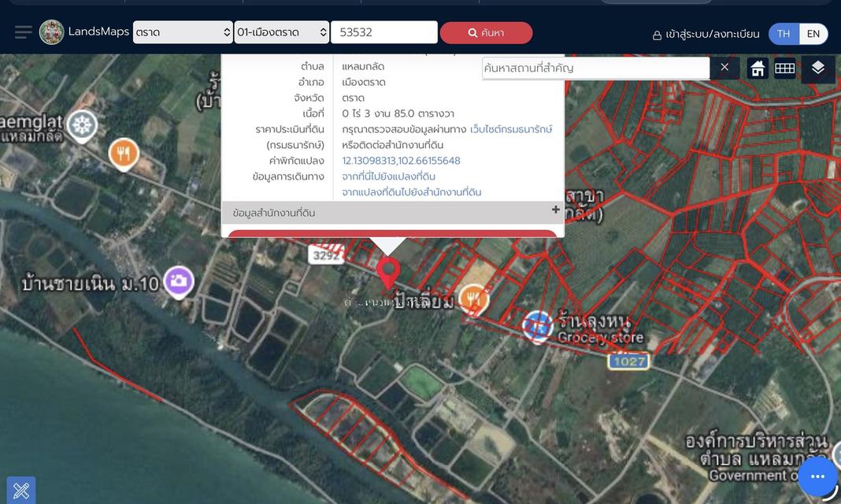The image size is (841, 504).
Task: Click the red ค้นหา search button
Action: point(486,33)
